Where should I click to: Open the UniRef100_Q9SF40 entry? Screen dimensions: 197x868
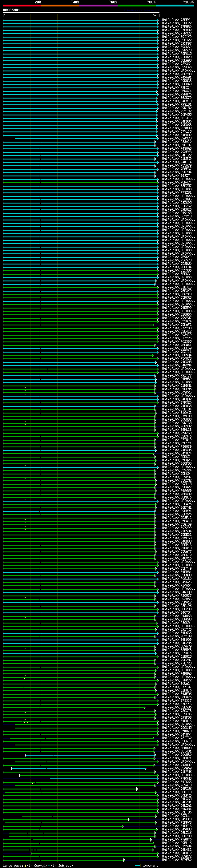(177, 67)
